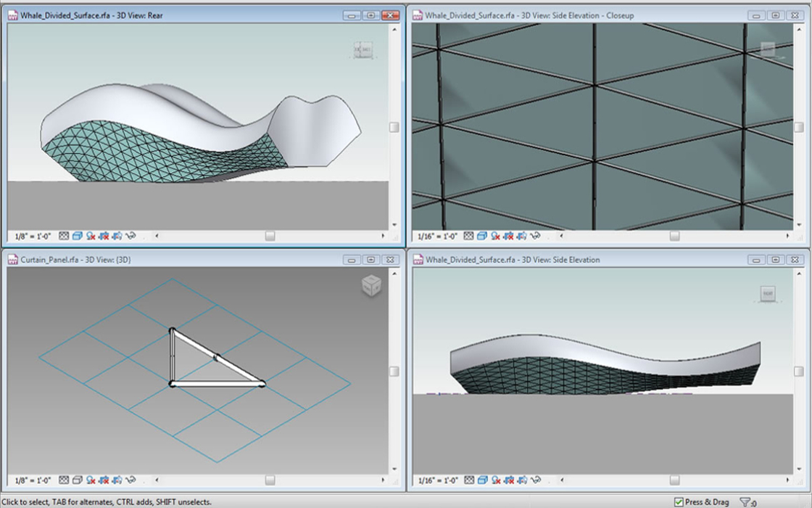Click right scroll arrow in Rear view

click(x=384, y=236)
